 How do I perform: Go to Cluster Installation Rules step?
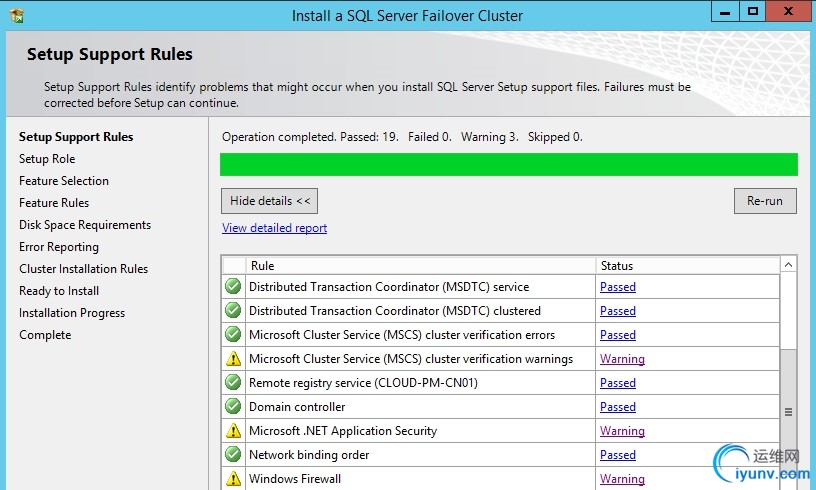[x=83, y=269]
